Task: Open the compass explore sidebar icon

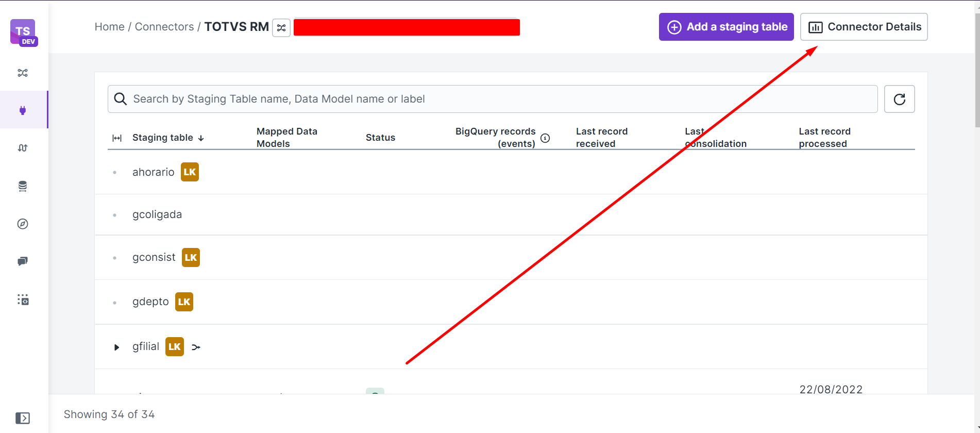Action: [x=23, y=224]
